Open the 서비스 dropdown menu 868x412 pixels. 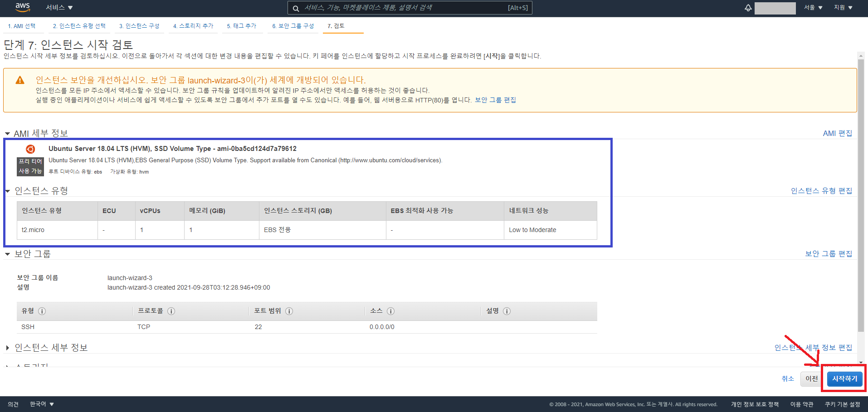59,8
